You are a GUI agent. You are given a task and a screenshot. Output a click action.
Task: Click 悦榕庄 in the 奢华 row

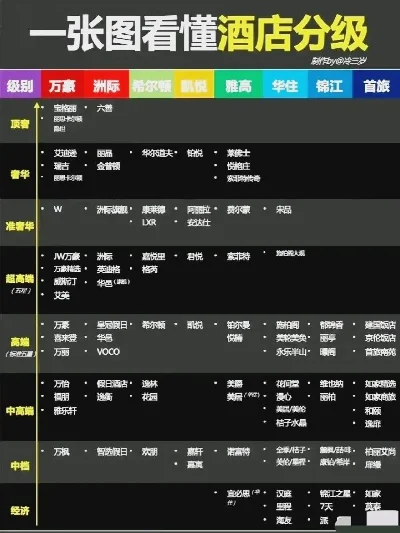tap(239, 166)
